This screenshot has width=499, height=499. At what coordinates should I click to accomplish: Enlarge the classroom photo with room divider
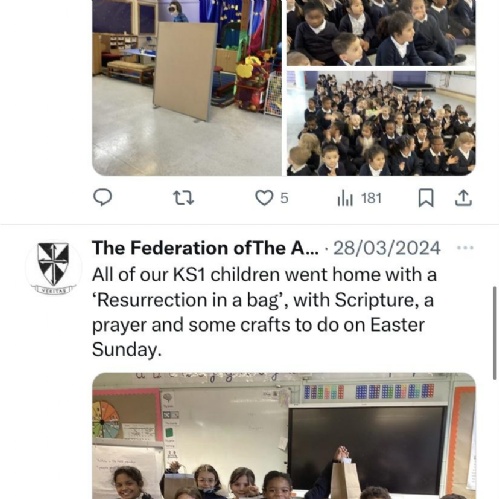[x=187, y=88]
